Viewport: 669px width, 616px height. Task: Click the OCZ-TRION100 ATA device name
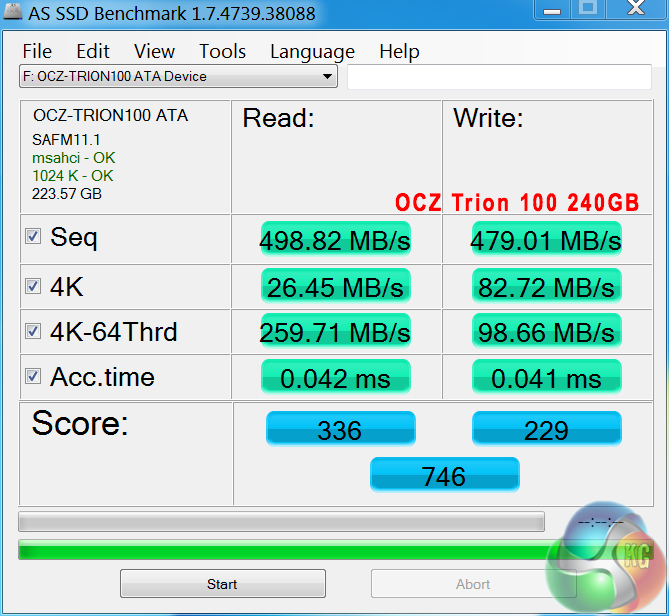point(111,116)
